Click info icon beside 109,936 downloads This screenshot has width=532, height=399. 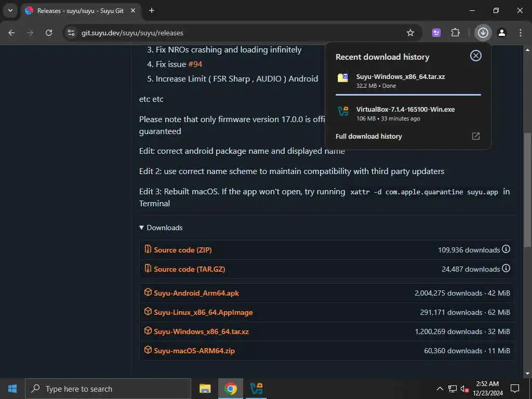coord(506,249)
